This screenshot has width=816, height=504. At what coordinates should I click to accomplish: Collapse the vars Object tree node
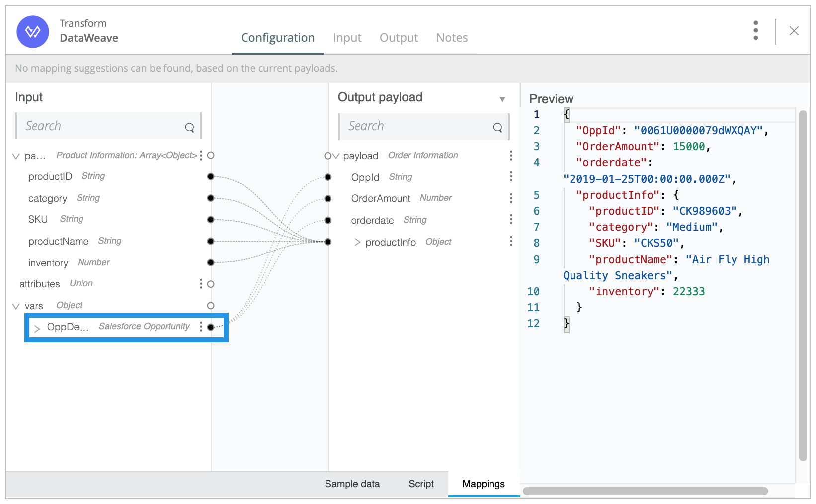[x=16, y=306]
